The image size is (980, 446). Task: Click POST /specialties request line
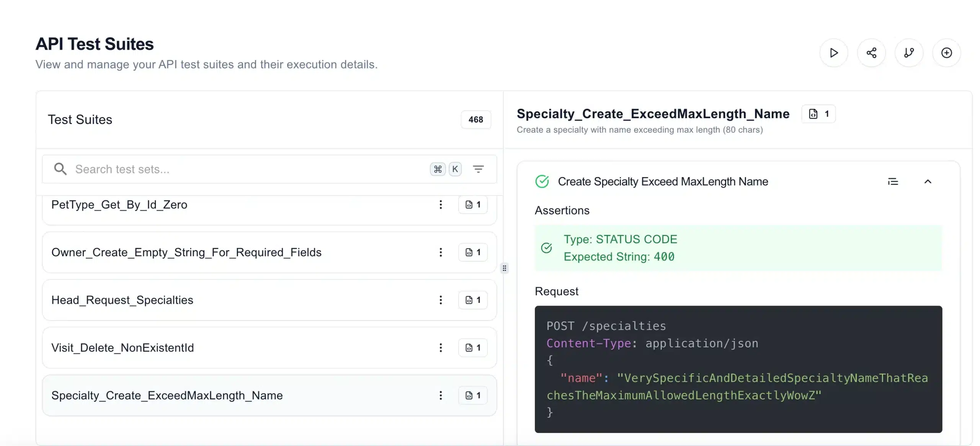click(x=606, y=326)
